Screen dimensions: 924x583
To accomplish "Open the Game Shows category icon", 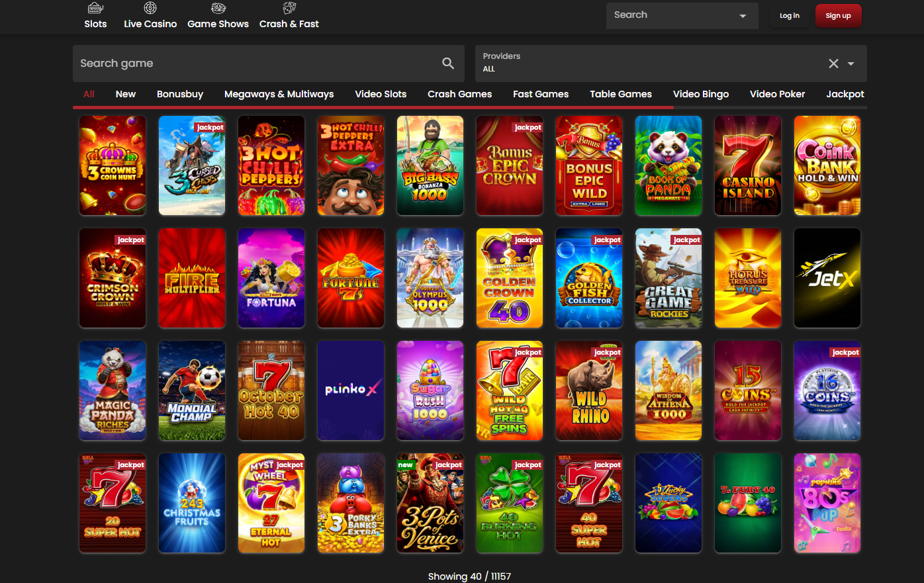I will coord(218,9).
